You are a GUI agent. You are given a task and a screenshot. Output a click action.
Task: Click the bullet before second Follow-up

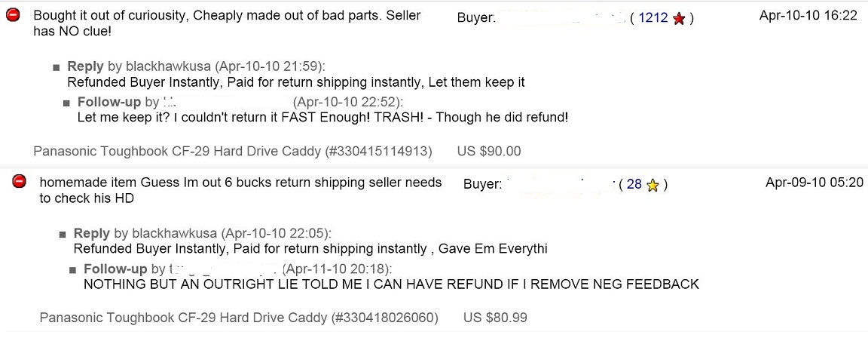point(72,270)
